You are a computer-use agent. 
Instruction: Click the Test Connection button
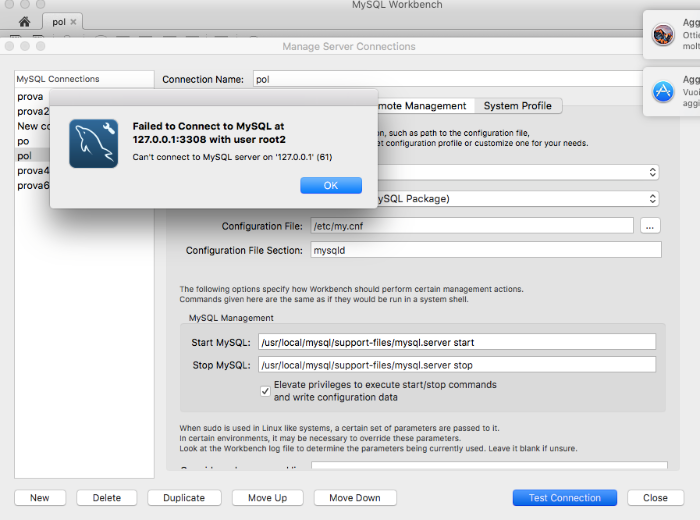[x=565, y=498]
